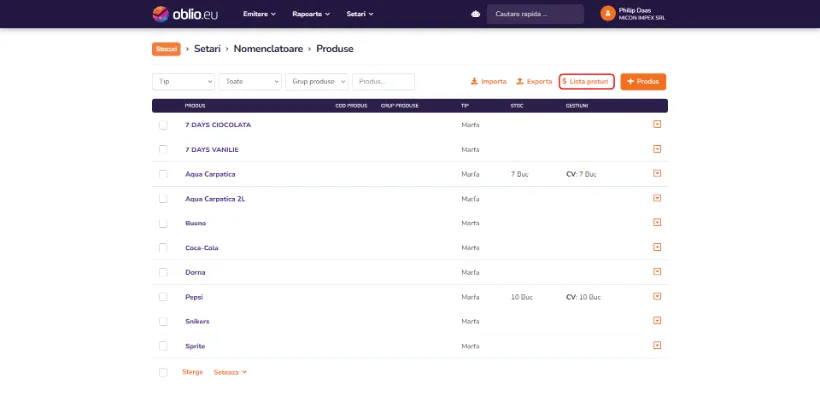Image resolution: width=820 pixels, height=407 pixels.
Task: Open the Grup produse dropdown
Action: [317, 82]
